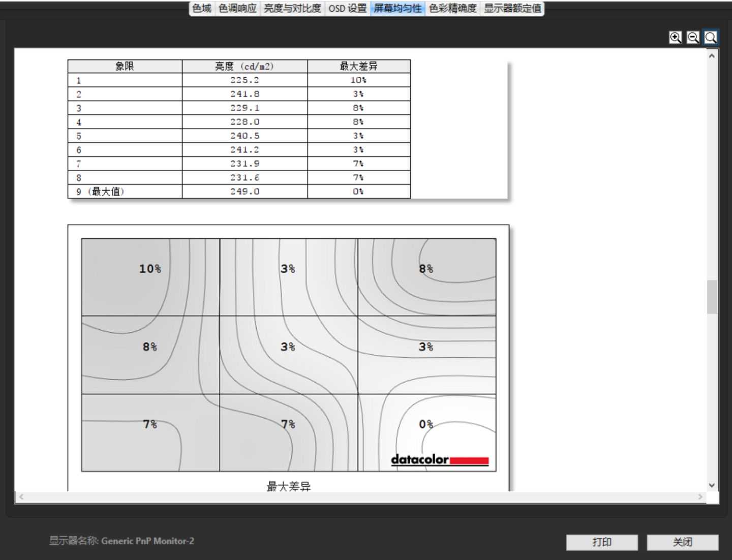Switch to the 显示器额定值 tab

point(512,9)
